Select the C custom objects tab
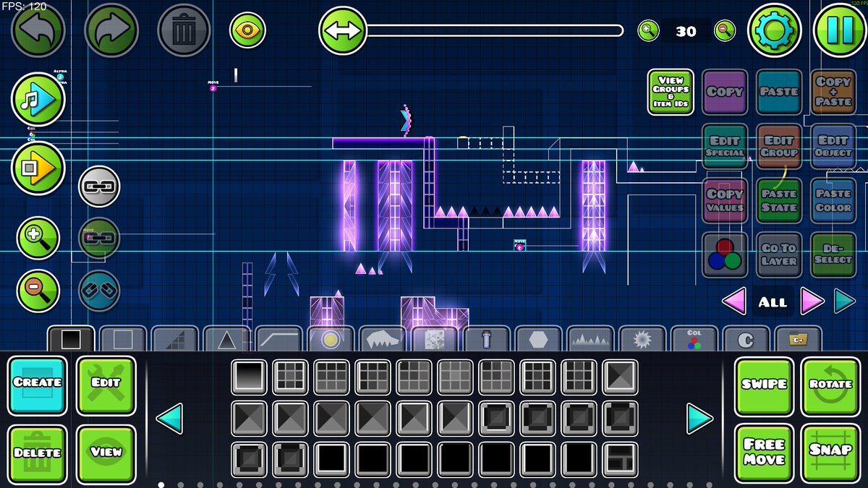Image resolution: width=868 pixels, height=488 pixels. point(746,338)
